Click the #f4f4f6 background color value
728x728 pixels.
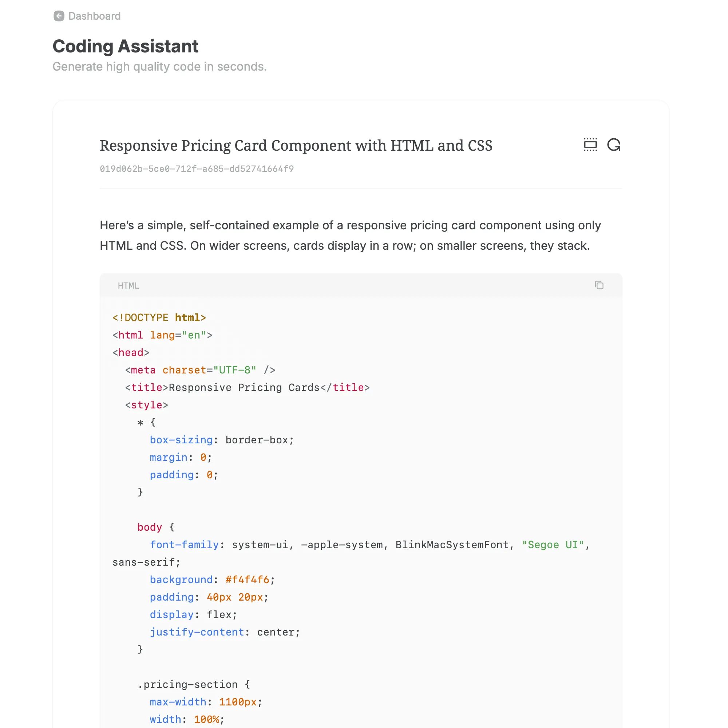pos(247,579)
